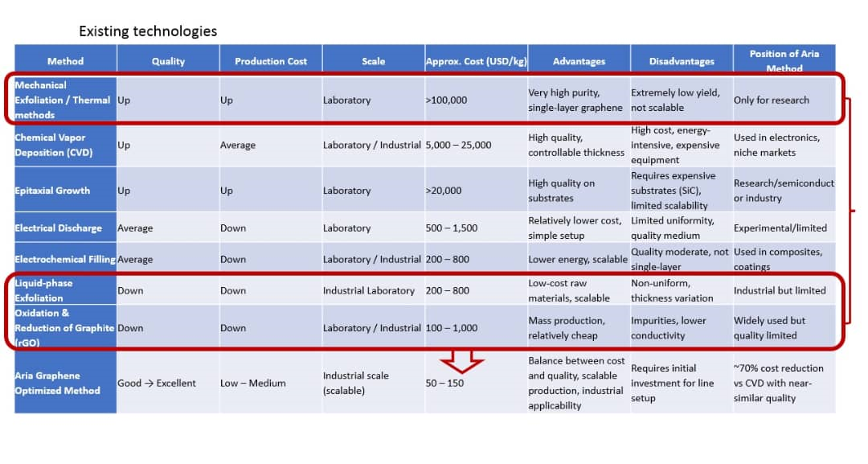Select the 'Quality' column header
The height and width of the screenshot is (464, 868).
click(168, 61)
